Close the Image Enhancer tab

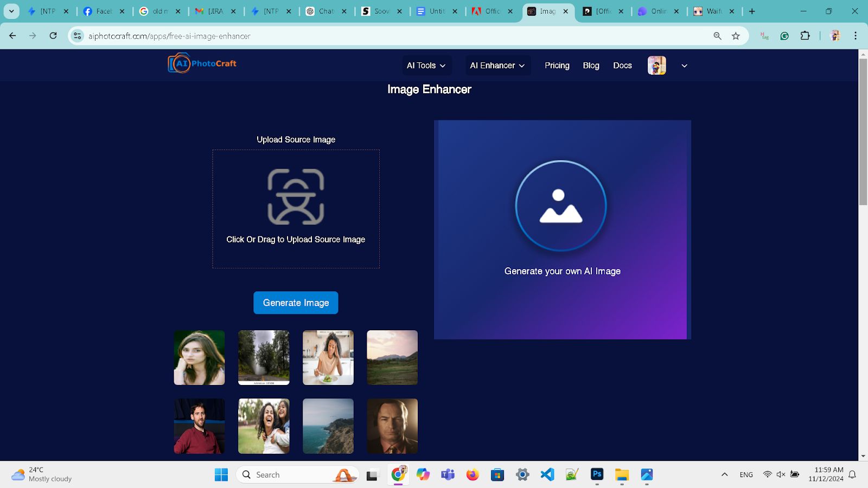coord(566,11)
